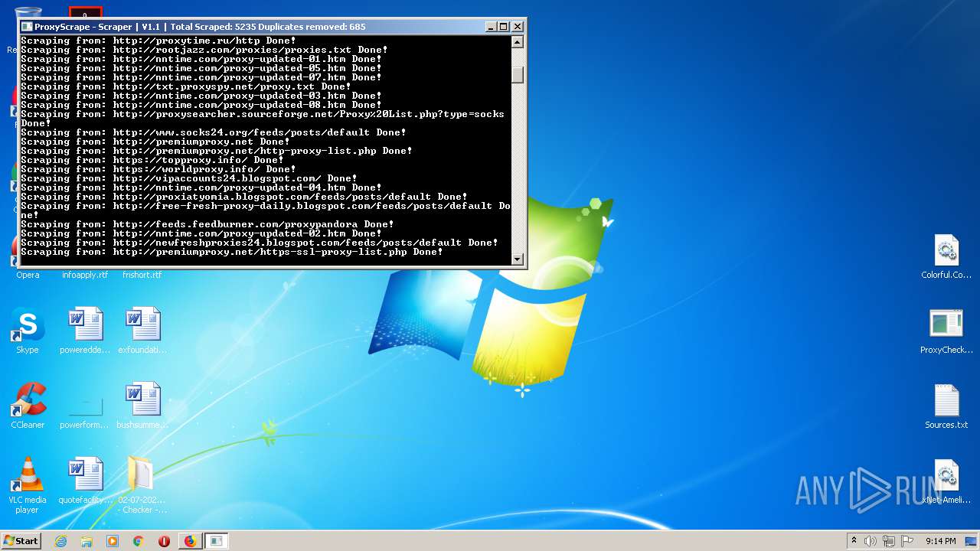The height and width of the screenshot is (551, 980).
Task: Maximize the ProxyScrape console window
Action: tap(503, 27)
